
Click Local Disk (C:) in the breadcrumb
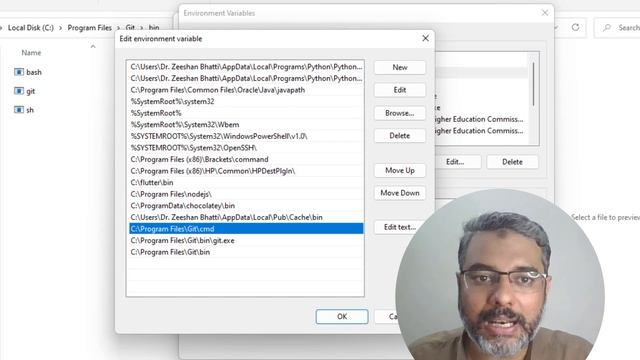click(x=31, y=28)
